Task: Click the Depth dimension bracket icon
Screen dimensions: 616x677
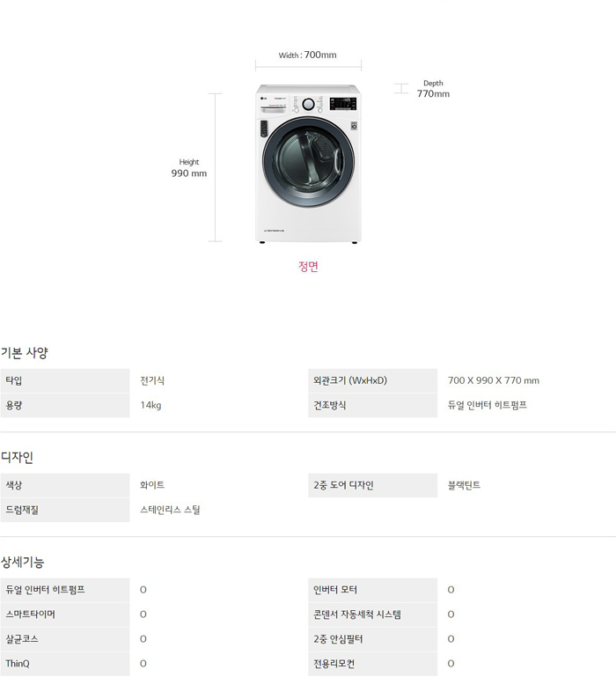Action: pos(400,88)
